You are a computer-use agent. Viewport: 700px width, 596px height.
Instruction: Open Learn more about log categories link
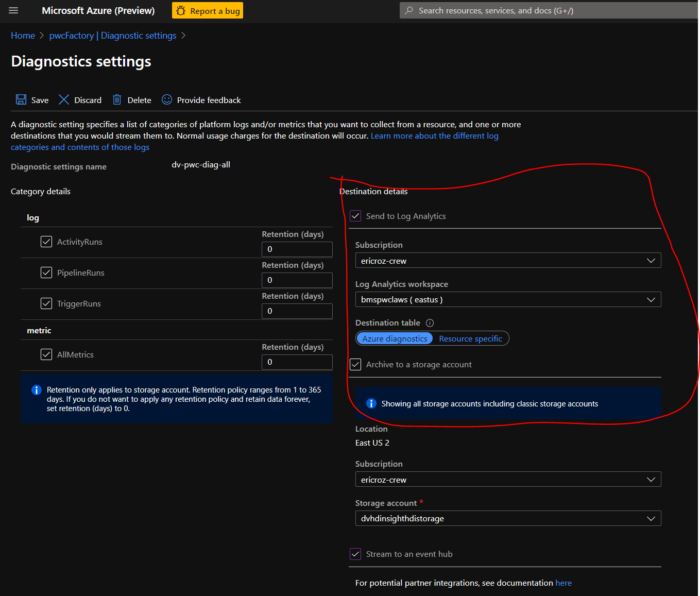(434, 136)
